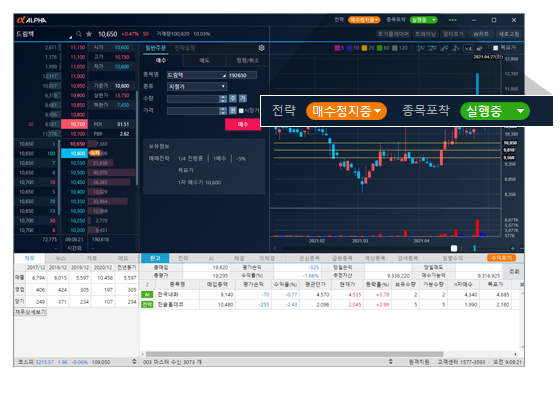The width and height of the screenshot is (560, 400).
Task: Open the 지정가 order type dropdown
Action: tap(197, 87)
